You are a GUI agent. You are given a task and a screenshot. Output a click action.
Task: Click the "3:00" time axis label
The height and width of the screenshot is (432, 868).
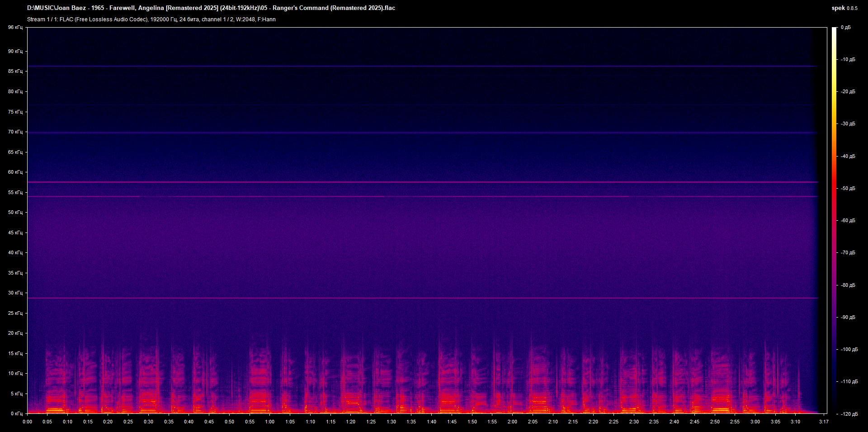(755, 422)
